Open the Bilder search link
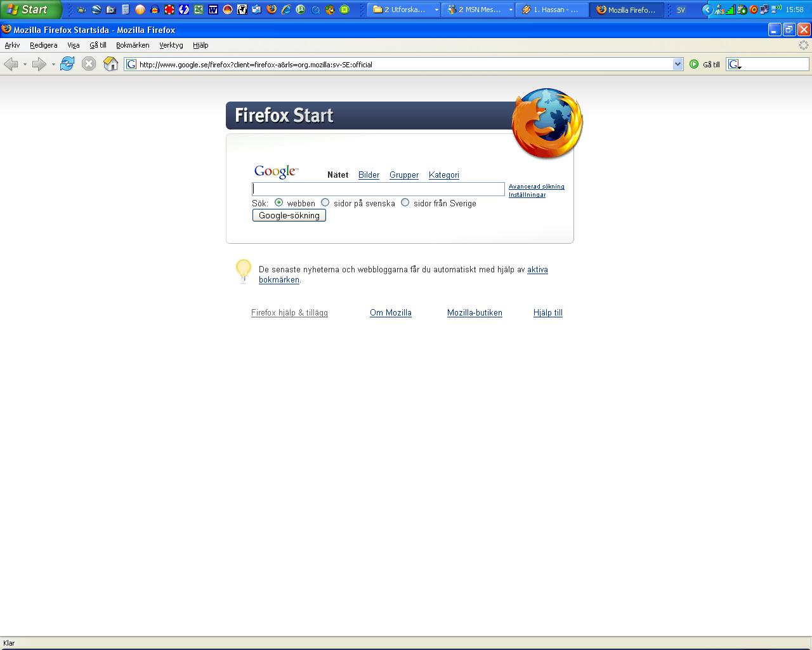812x650 pixels. coord(369,175)
